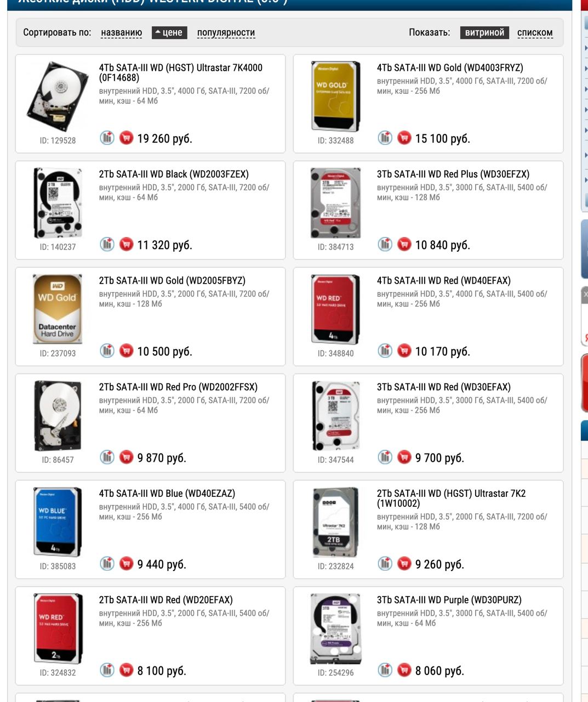Switch display to витриной grid view
588x702 pixels.
point(484,32)
